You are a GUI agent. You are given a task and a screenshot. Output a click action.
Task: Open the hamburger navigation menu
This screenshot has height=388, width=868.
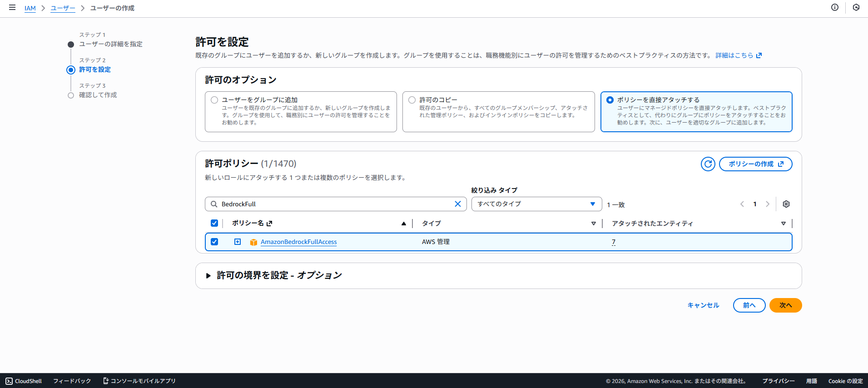pyautogui.click(x=12, y=8)
